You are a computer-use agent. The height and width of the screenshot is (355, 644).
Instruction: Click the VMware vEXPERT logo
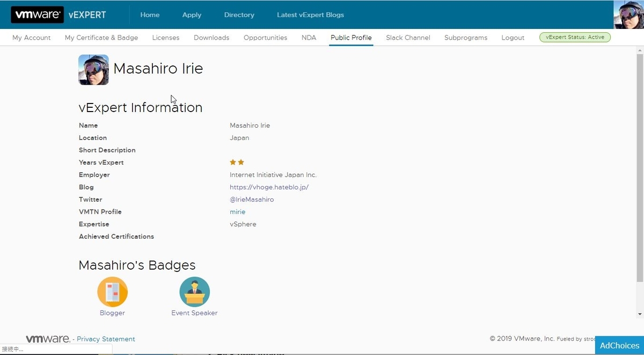(58, 14)
